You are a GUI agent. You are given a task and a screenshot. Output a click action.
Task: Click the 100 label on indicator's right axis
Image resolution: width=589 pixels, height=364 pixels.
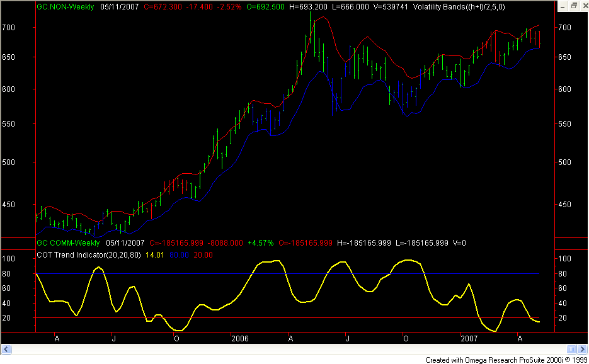pyautogui.click(x=564, y=258)
